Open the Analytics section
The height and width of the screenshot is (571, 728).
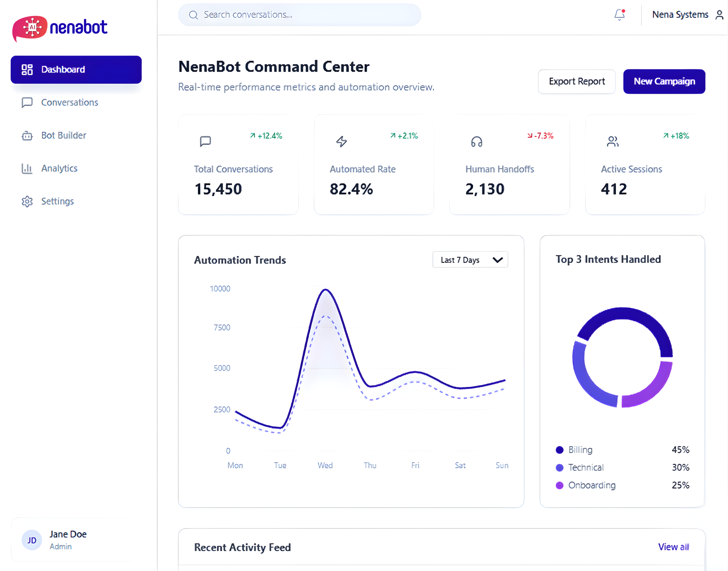click(59, 168)
